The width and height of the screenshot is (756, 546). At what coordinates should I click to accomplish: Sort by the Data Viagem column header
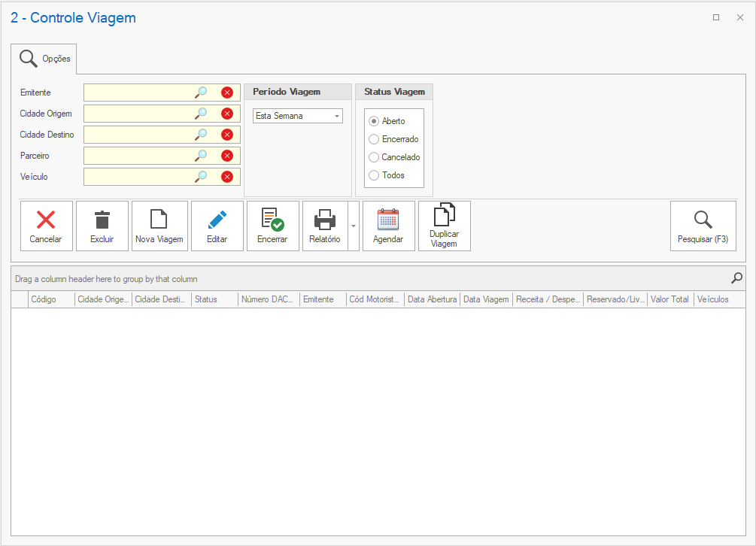click(x=486, y=299)
